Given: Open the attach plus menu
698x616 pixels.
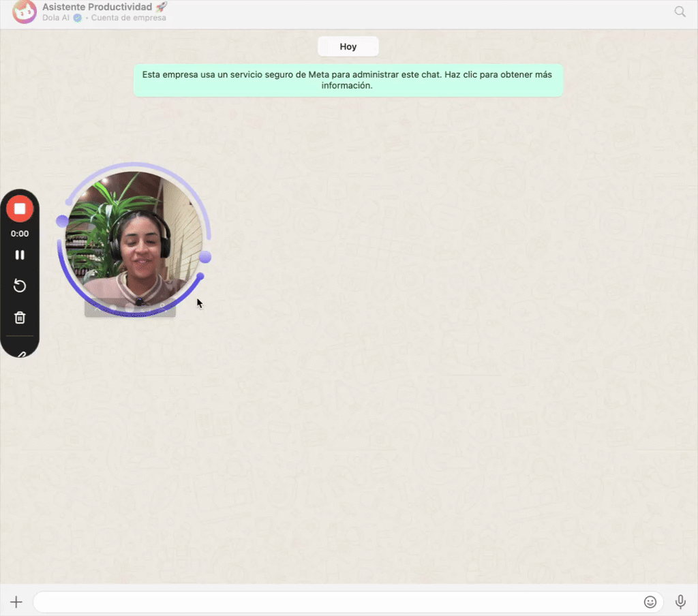Looking at the screenshot, I should point(16,602).
